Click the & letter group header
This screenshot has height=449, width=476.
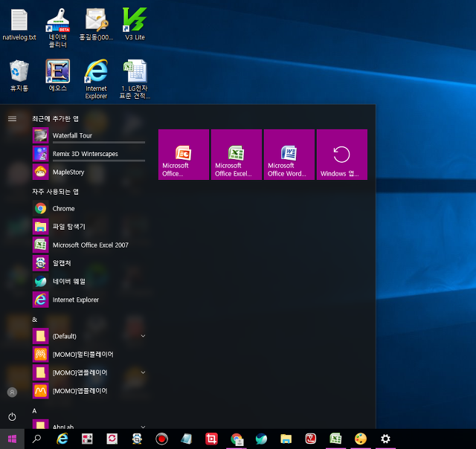click(35, 320)
